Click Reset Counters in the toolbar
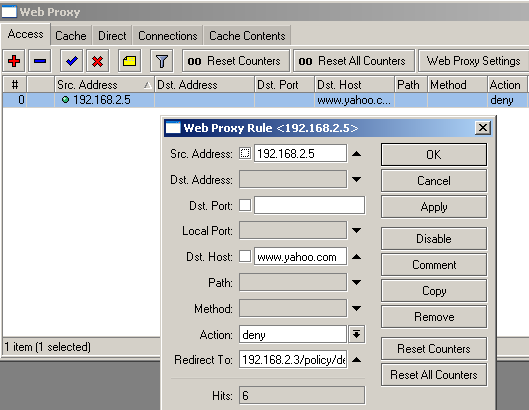529x410 pixels. tap(236, 61)
